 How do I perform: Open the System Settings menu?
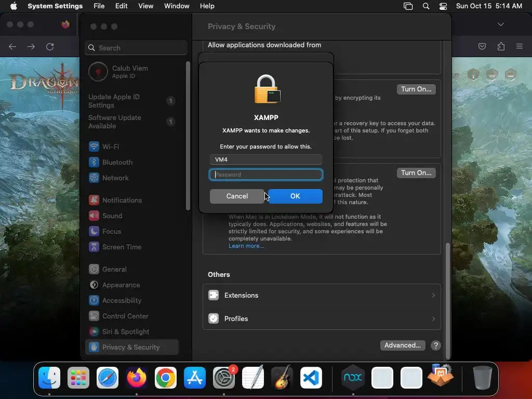[x=55, y=6]
